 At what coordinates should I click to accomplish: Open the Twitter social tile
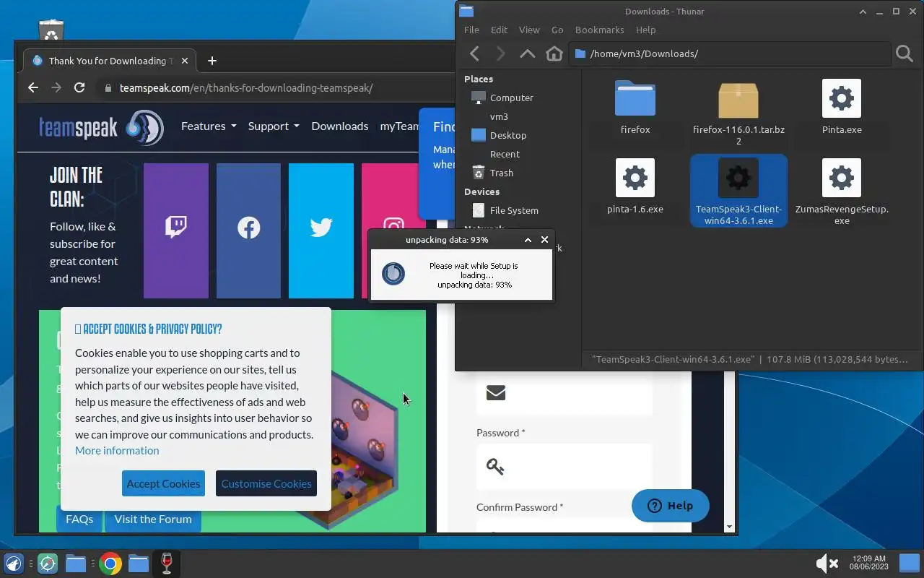tap(321, 230)
